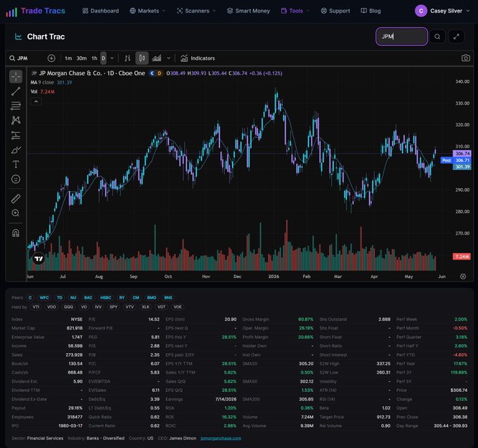Open the BNS peer ticker
The height and width of the screenshot is (448, 478).
168,298
